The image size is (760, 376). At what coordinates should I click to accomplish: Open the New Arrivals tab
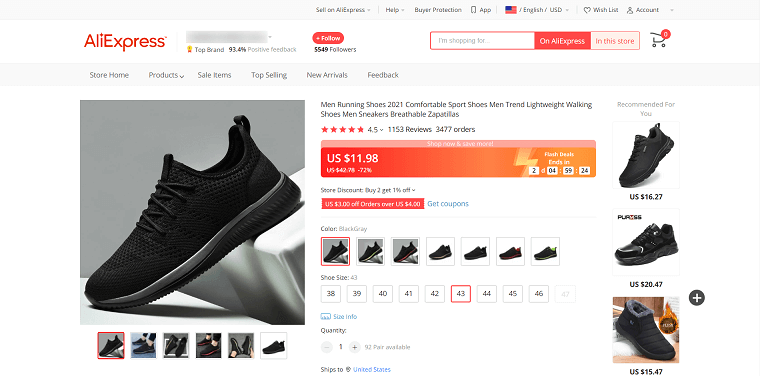327,75
